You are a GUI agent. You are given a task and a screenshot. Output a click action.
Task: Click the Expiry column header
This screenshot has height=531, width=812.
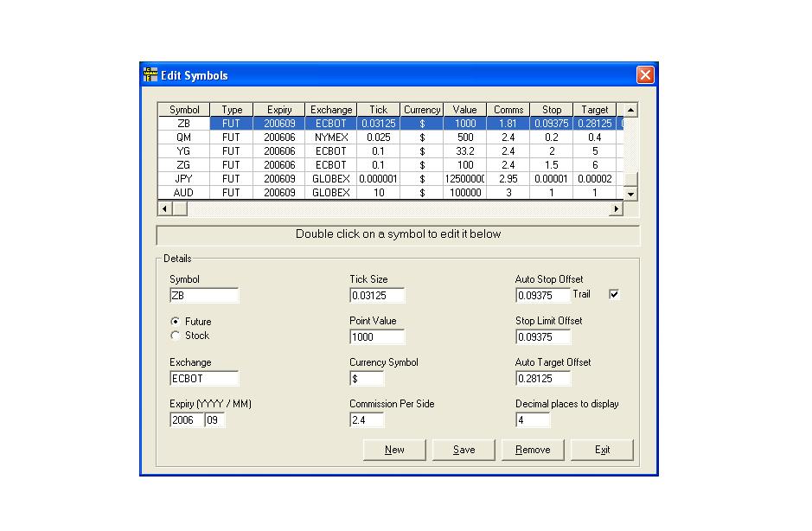click(x=279, y=110)
